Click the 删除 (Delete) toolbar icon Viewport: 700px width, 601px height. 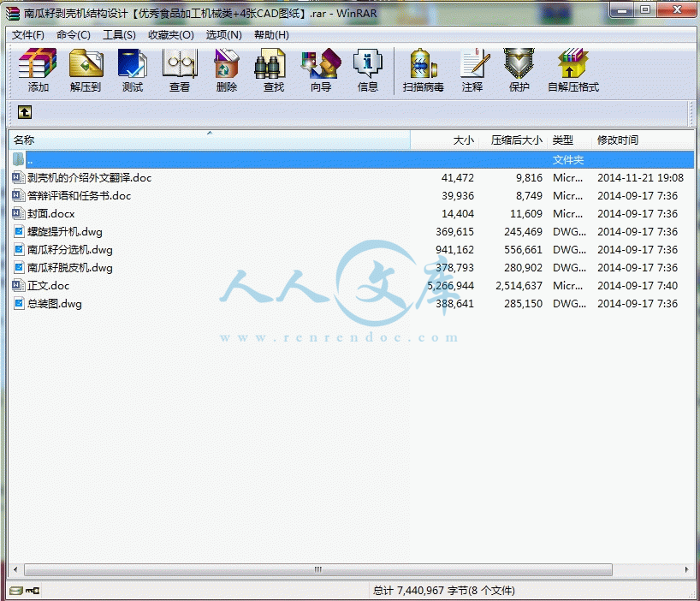(227, 63)
